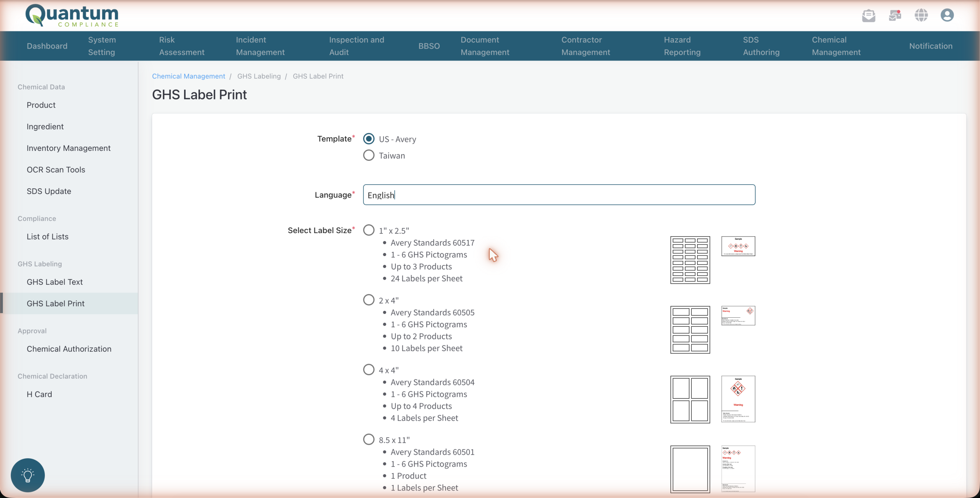Choose the 8.5 x 11" label size

tap(369, 439)
